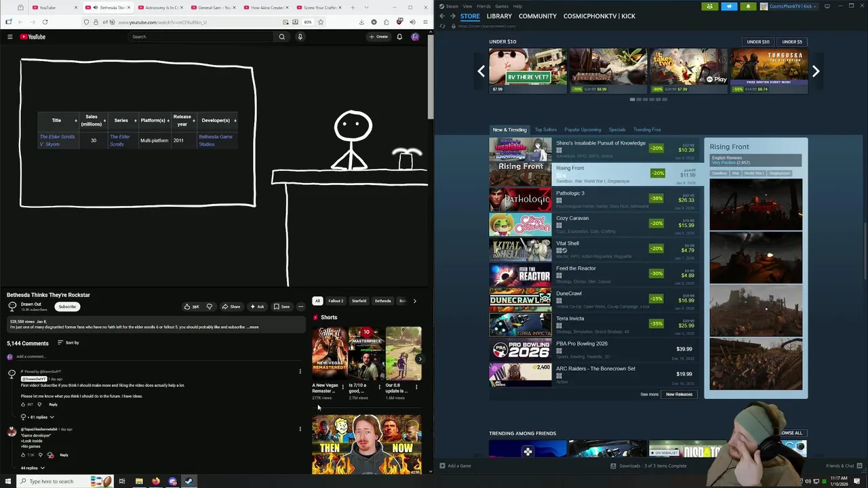Dislike the Bethesda video

(x=210, y=306)
